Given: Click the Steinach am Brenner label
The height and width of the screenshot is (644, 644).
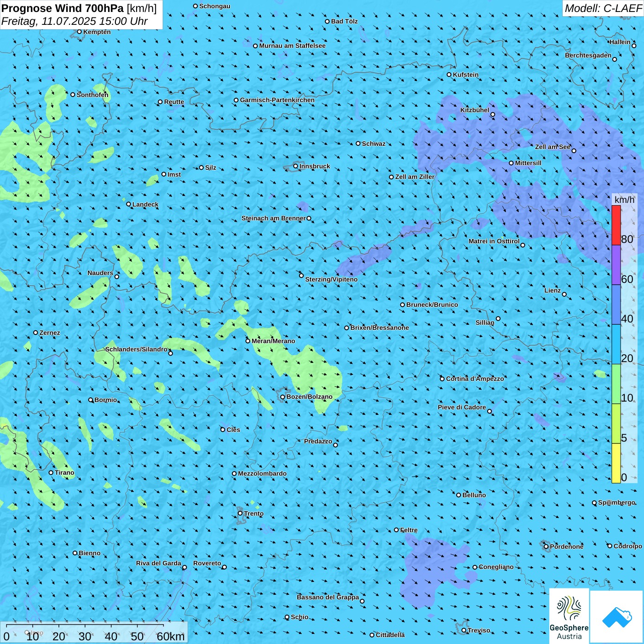Looking at the screenshot, I should (274, 218).
